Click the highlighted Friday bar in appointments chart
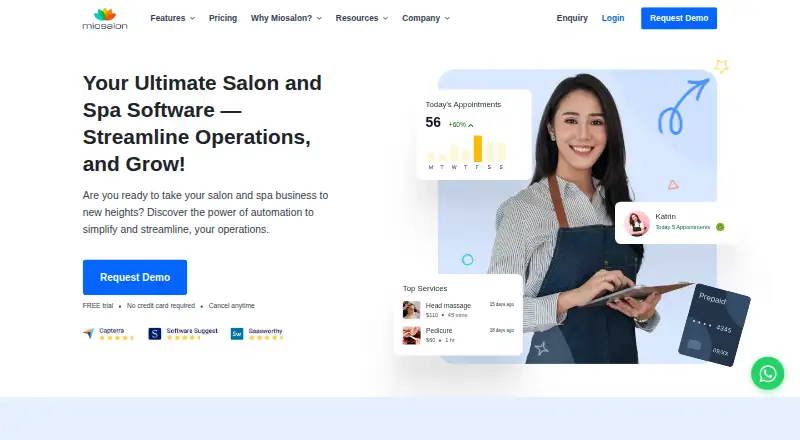This screenshot has height=440, width=800. (478, 149)
